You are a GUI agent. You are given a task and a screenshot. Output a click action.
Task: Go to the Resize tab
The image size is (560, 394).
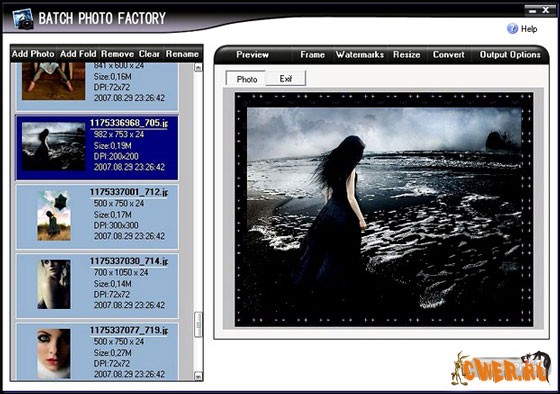point(406,55)
